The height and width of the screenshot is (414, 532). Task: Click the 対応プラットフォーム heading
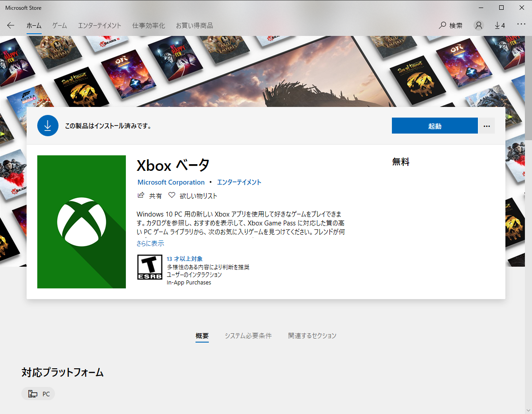[x=63, y=372]
